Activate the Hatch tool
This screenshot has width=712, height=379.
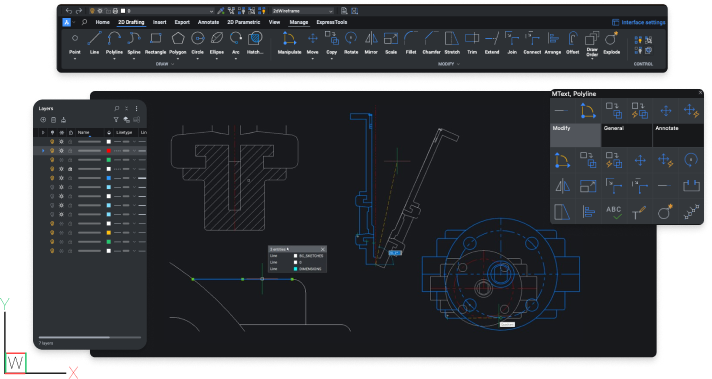(255, 43)
